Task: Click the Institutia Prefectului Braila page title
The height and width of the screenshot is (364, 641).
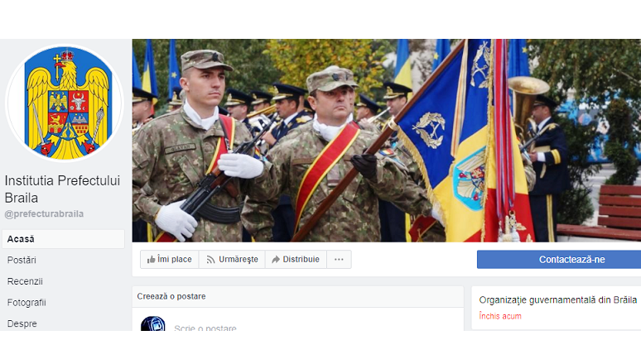Action: [62, 189]
